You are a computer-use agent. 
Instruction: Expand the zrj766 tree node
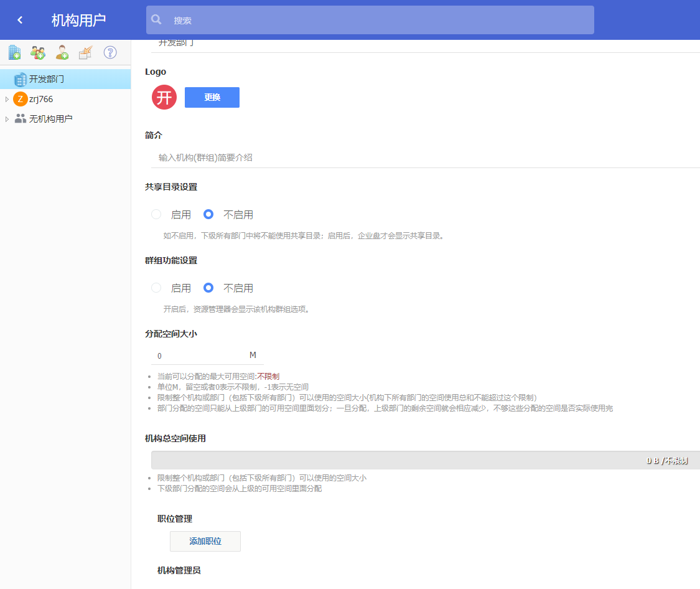[7, 99]
